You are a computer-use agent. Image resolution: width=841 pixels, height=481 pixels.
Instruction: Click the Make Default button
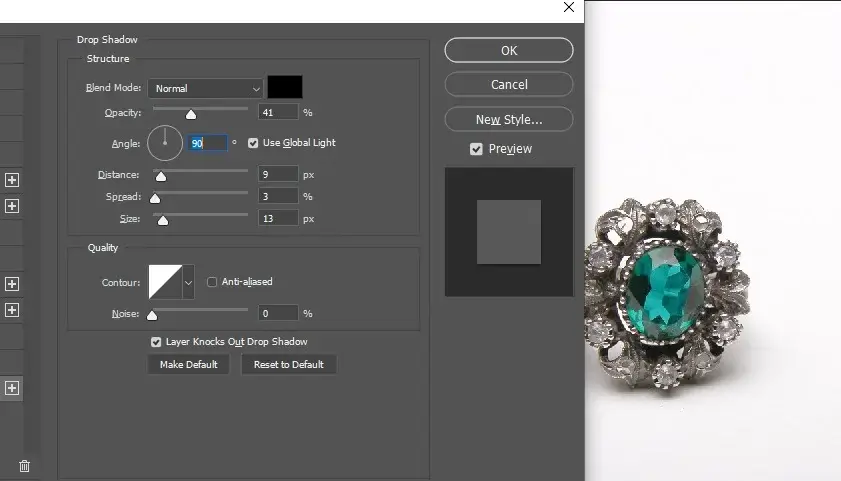point(188,365)
